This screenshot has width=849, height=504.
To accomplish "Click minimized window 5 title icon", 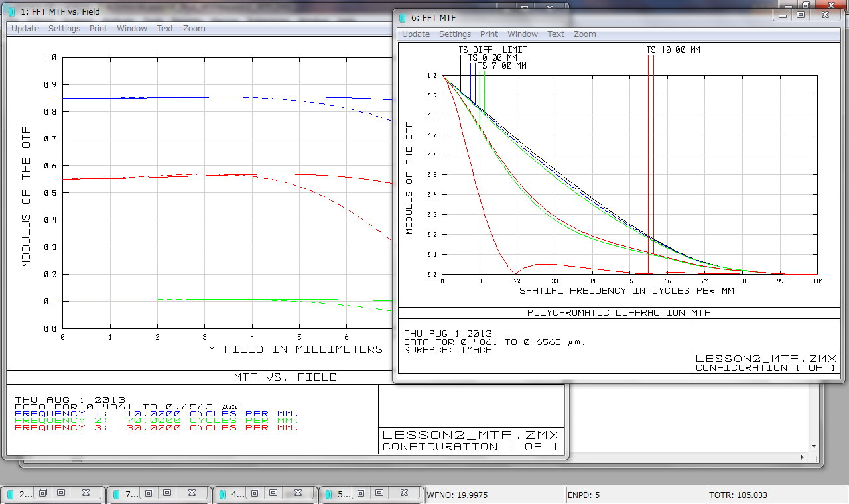I will coord(328,494).
